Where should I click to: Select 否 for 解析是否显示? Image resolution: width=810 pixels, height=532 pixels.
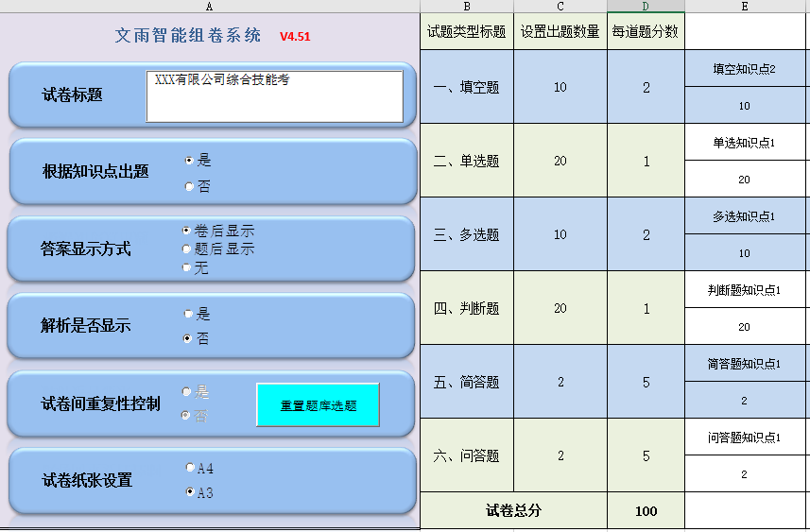click(x=188, y=338)
